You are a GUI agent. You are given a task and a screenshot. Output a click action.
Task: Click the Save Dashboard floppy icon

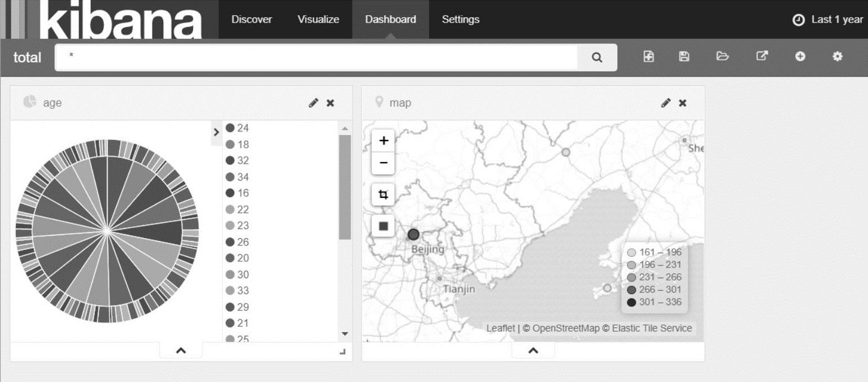pos(684,56)
